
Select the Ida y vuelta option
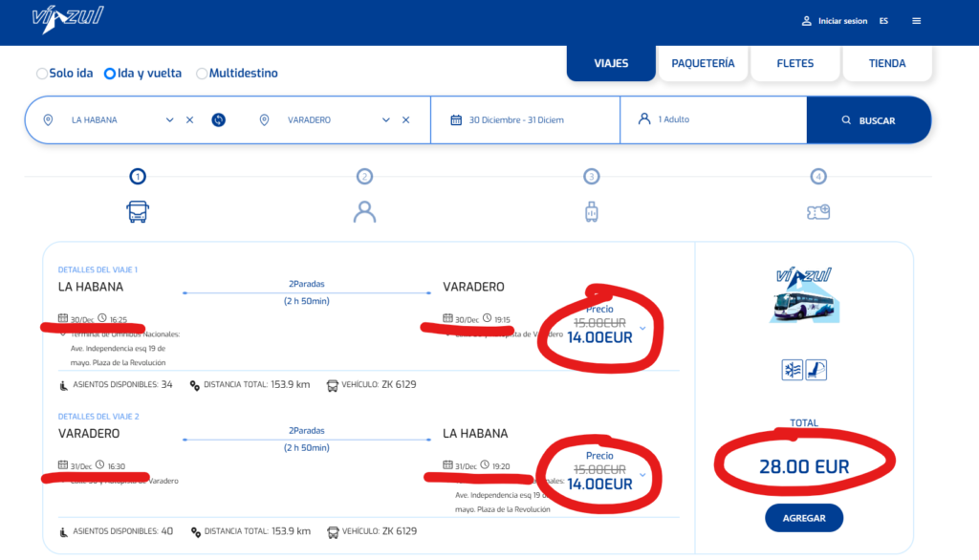pyautogui.click(x=110, y=74)
